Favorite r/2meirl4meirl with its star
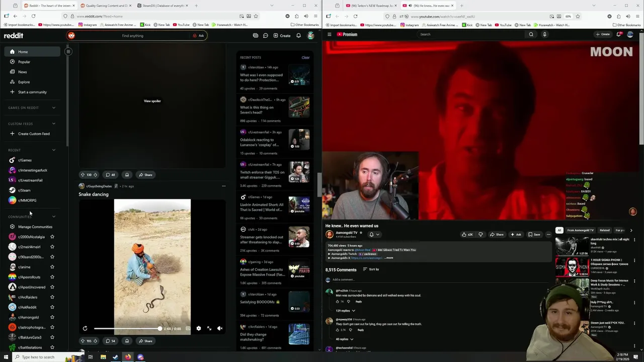This screenshot has width=644, height=362. point(52,247)
